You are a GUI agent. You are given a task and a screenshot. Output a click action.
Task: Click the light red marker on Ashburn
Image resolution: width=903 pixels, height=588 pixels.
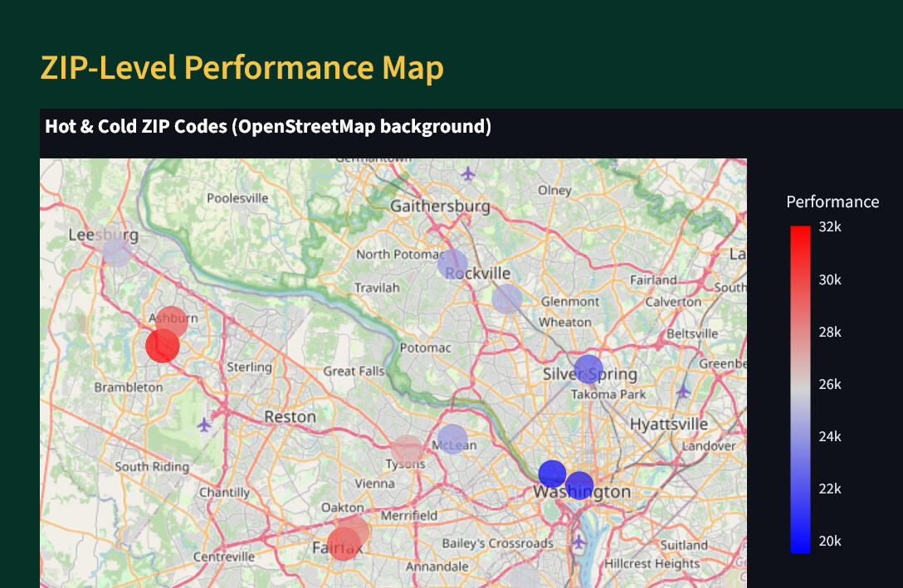tap(172, 322)
